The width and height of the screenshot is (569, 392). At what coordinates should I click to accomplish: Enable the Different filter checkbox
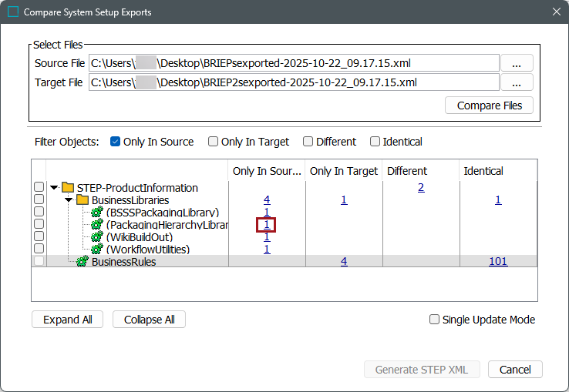pos(308,142)
